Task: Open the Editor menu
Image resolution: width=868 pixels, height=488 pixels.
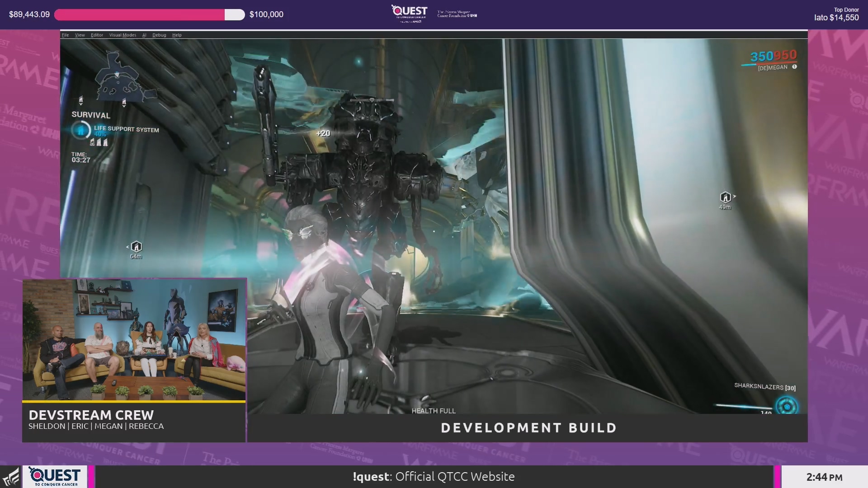Action: tap(97, 35)
